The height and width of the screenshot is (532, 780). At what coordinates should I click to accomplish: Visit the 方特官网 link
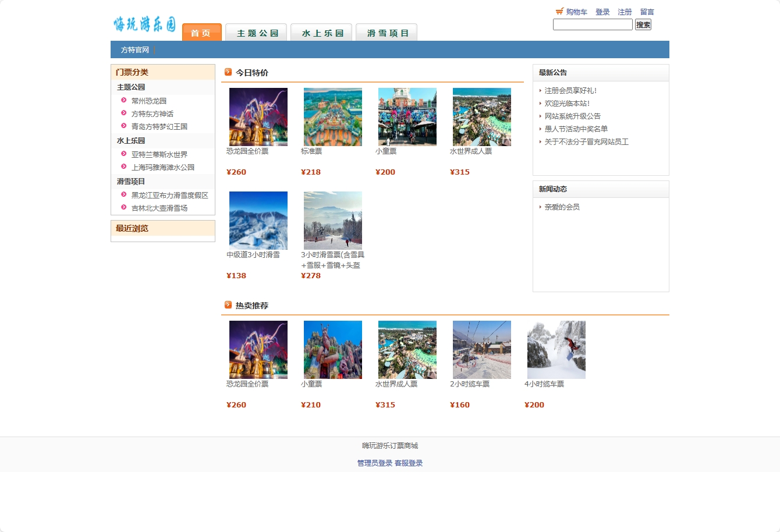tap(135, 49)
